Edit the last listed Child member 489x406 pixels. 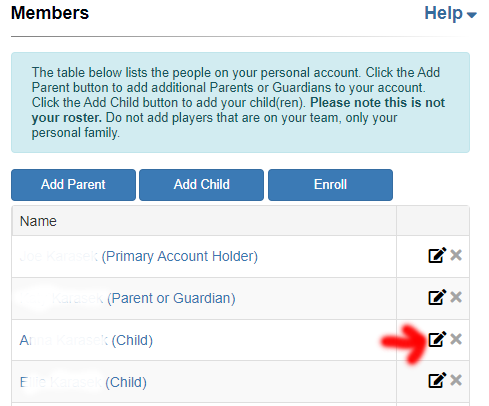437,381
